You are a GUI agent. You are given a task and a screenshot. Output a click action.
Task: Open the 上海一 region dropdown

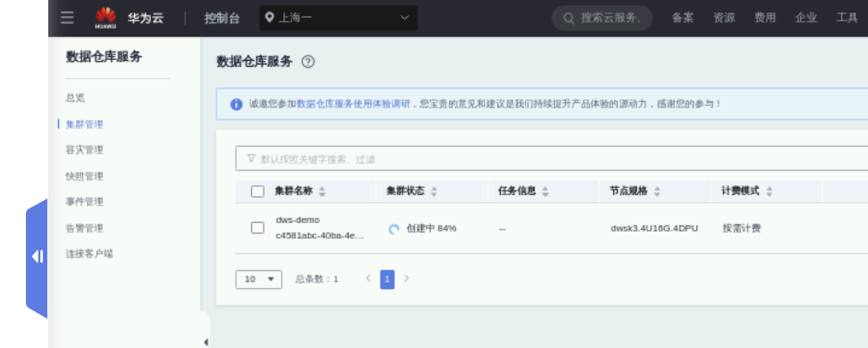click(338, 18)
